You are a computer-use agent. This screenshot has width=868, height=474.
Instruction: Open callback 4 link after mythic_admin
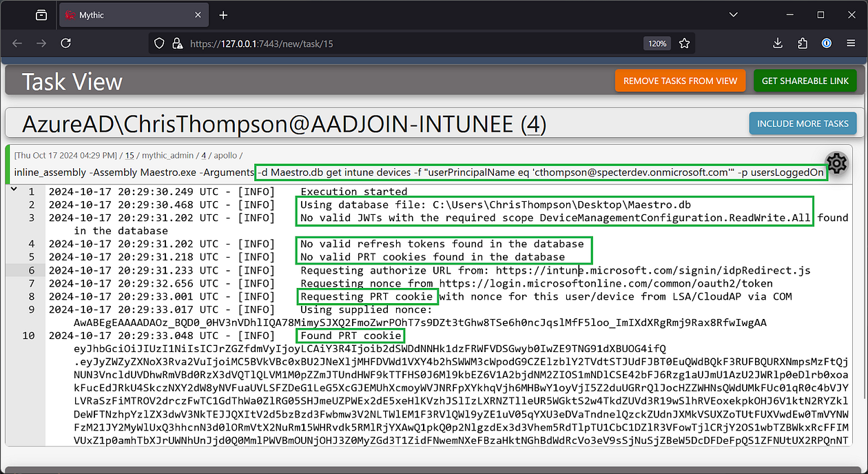pos(203,156)
